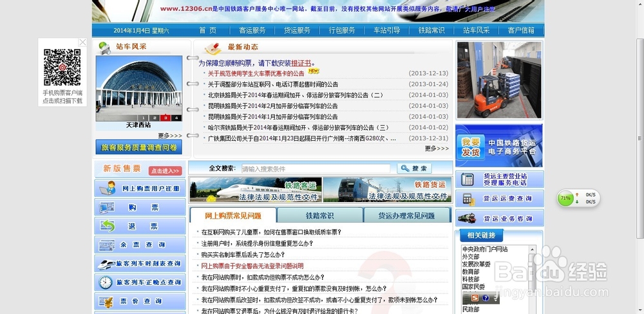Click the 余票查询 icon
The width and height of the screenshot is (644, 314).
tap(107, 245)
